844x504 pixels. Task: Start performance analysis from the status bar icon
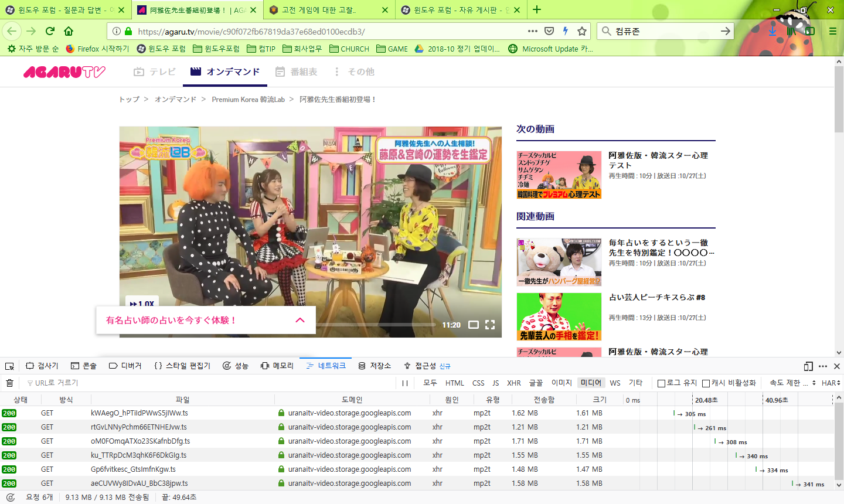pyautogui.click(x=10, y=497)
